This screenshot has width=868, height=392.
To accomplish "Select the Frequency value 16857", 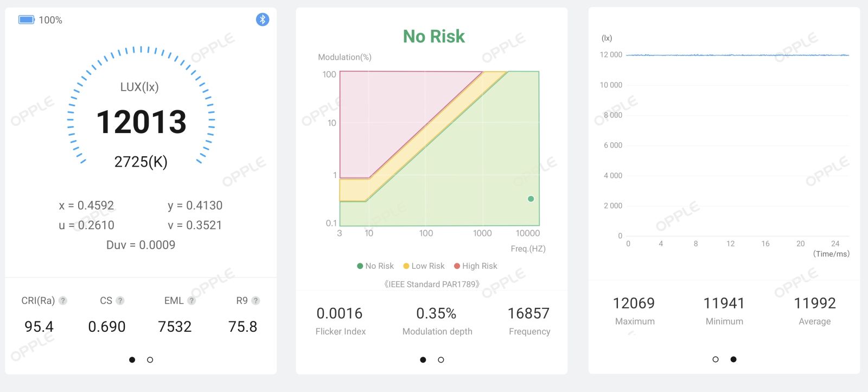I will (x=529, y=313).
